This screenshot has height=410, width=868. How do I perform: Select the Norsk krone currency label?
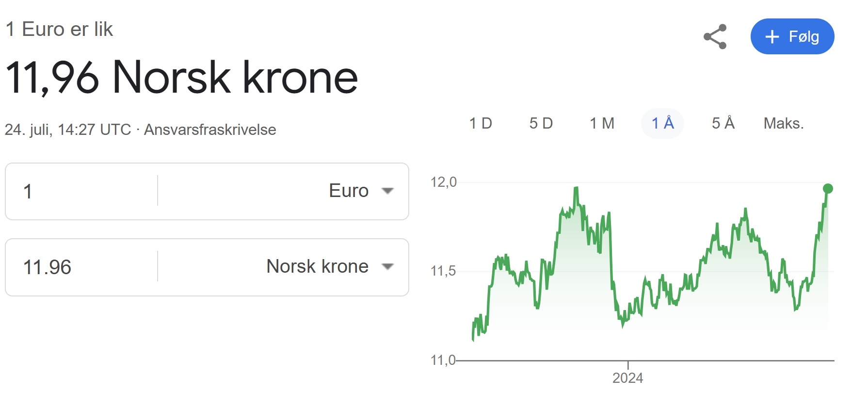[x=318, y=266]
